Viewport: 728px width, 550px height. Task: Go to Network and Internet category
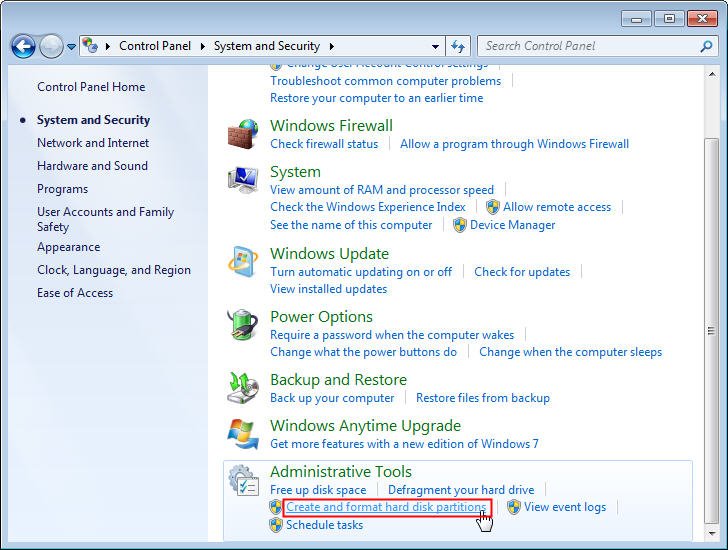tap(93, 143)
